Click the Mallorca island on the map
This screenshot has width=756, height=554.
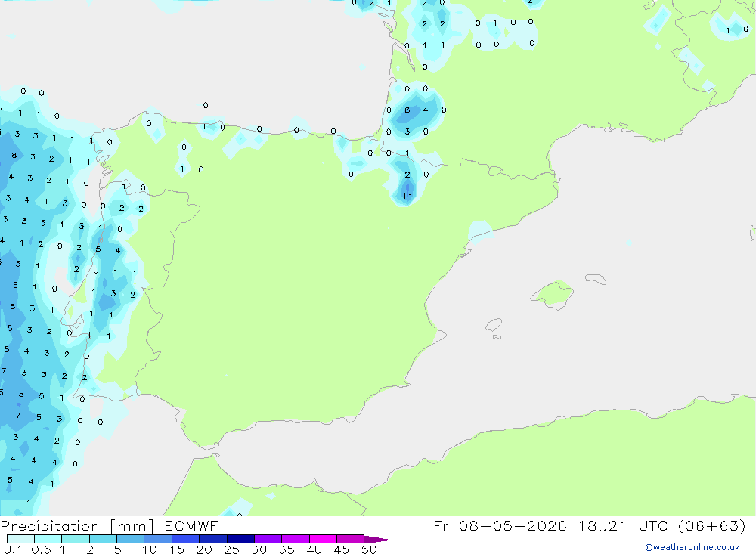coord(553,294)
